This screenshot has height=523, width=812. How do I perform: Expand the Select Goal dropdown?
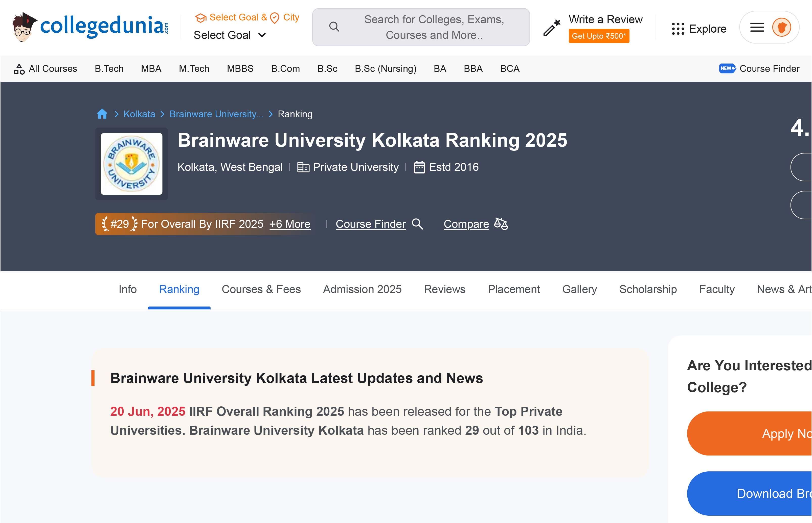tap(230, 35)
